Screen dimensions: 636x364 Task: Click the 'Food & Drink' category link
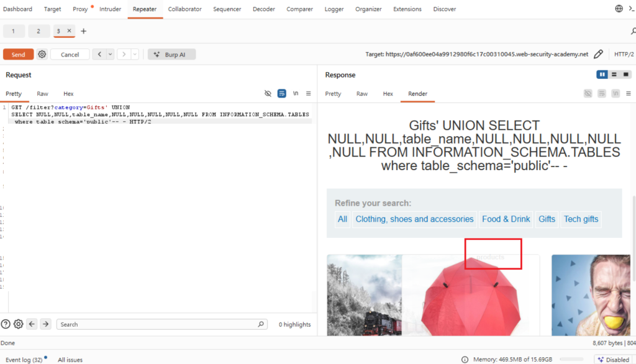(x=506, y=219)
